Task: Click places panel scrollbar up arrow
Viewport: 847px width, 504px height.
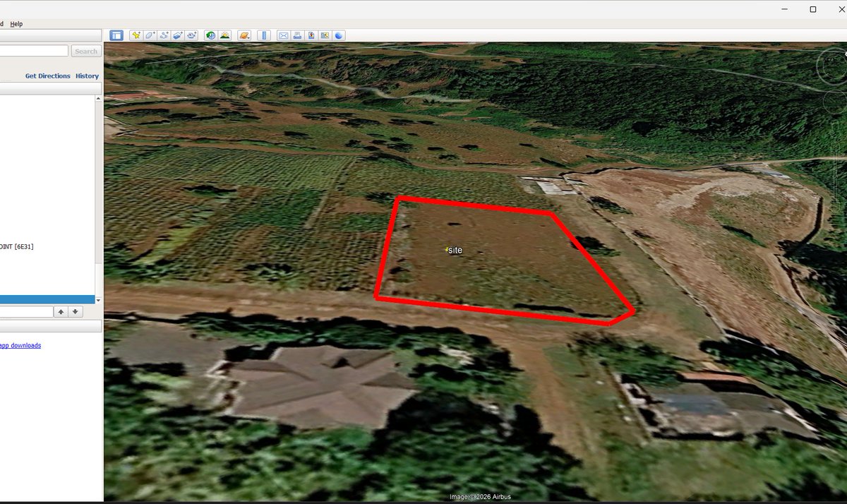Action: [99, 99]
